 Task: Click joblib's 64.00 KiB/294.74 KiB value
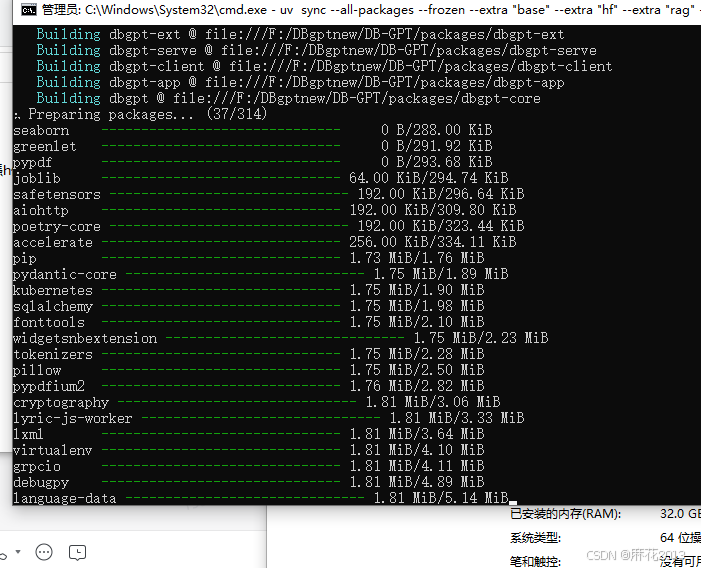[428, 178]
